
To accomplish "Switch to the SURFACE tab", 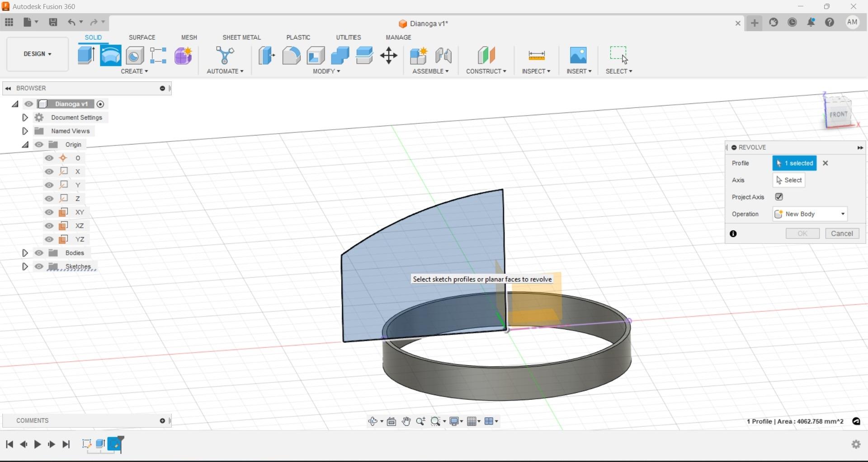I will point(142,37).
